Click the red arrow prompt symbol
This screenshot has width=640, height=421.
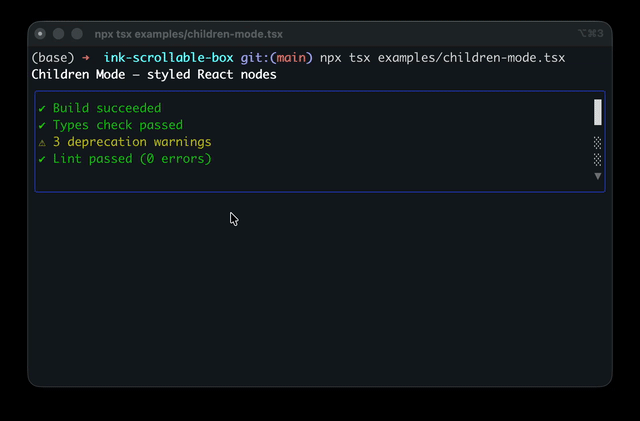coord(86,58)
